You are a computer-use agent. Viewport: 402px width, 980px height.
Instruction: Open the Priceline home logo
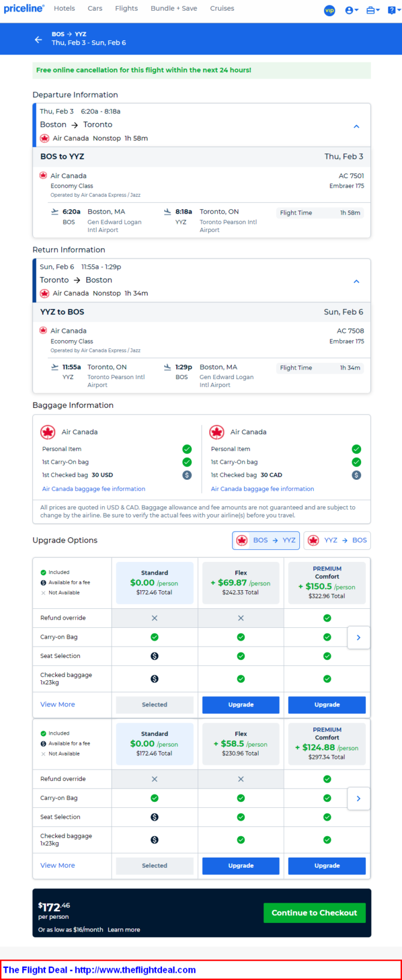click(x=24, y=8)
